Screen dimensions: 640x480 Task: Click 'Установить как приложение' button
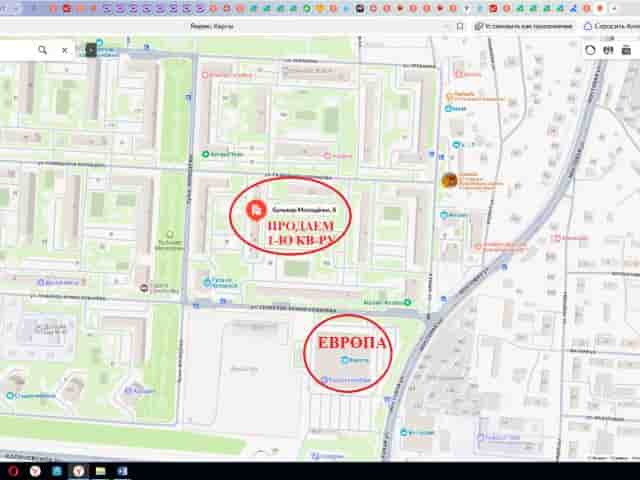click(523, 27)
